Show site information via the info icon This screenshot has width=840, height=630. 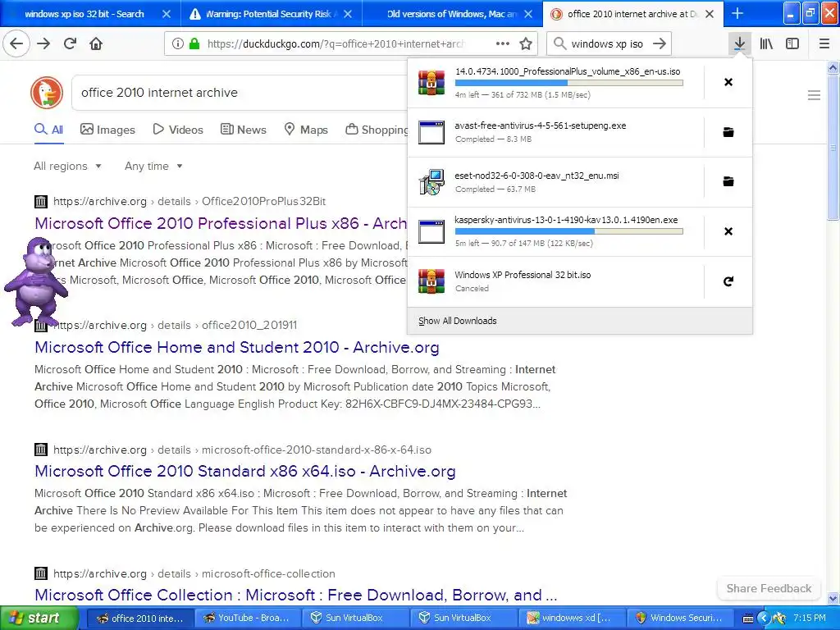point(178,44)
